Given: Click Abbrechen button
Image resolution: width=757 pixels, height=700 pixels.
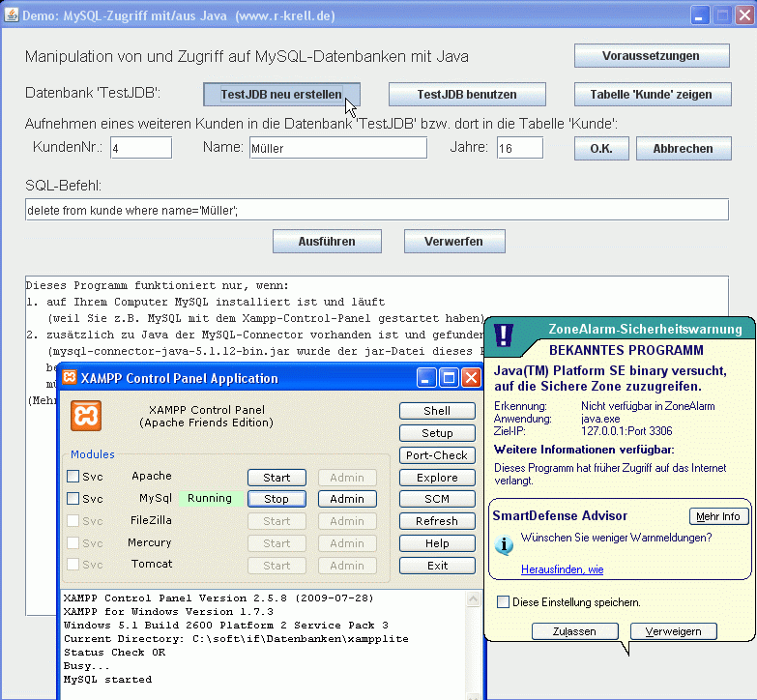Looking at the screenshot, I should 684,148.
